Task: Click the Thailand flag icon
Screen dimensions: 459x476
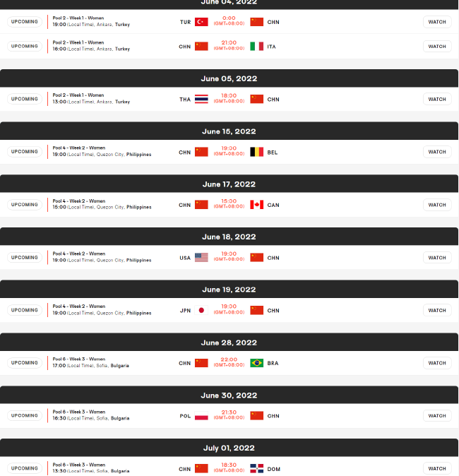Action: [201, 100]
